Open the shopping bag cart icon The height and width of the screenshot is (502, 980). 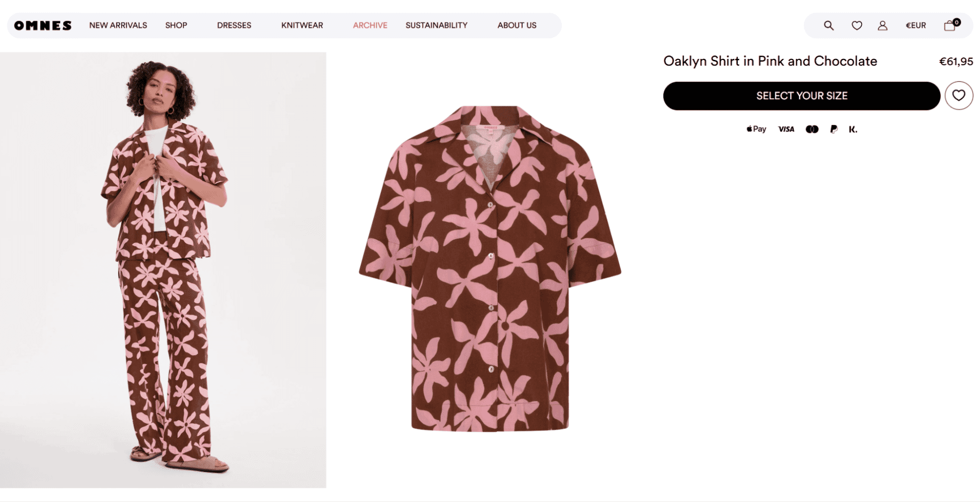[950, 26]
